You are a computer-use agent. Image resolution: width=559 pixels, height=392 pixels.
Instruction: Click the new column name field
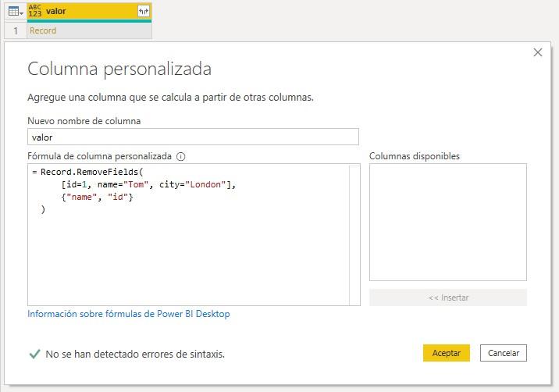tap(193, 137)
